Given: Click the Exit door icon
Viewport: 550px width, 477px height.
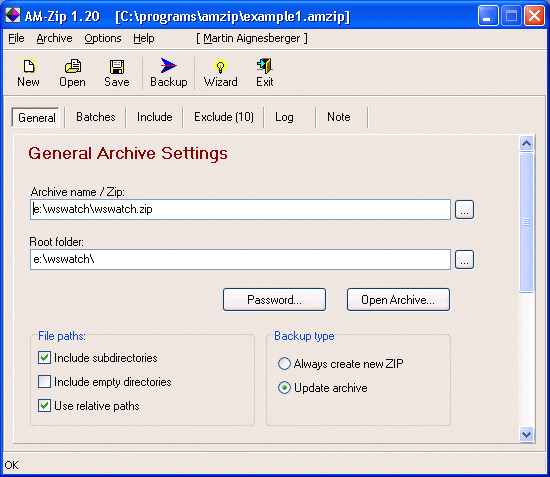Looking at the screenshot, I should click(264, 66).
